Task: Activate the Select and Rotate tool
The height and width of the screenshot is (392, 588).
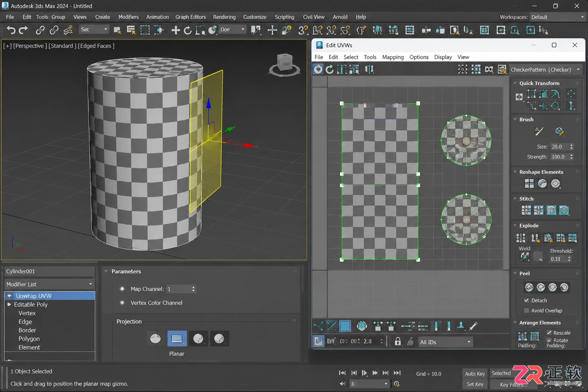Action: tap(188, 30)
